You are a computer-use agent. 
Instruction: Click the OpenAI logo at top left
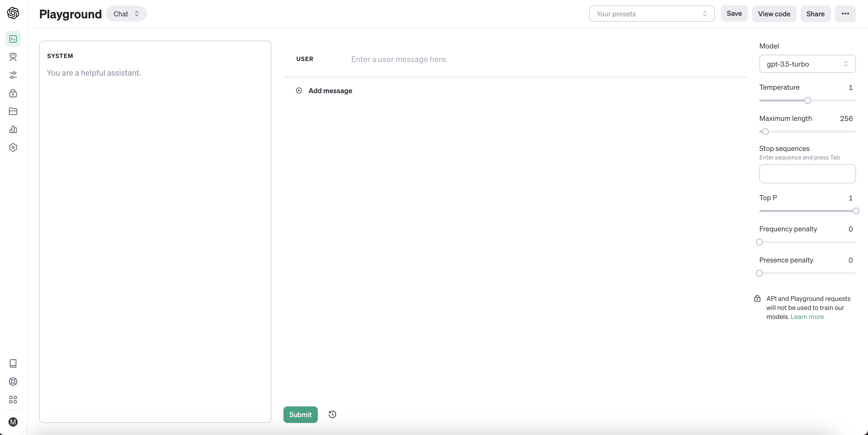pyautogui.click(x=13, y=13)
